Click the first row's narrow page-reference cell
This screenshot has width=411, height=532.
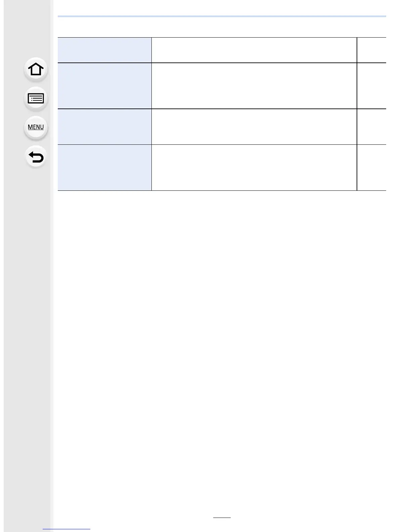click(x=372, y=50)
